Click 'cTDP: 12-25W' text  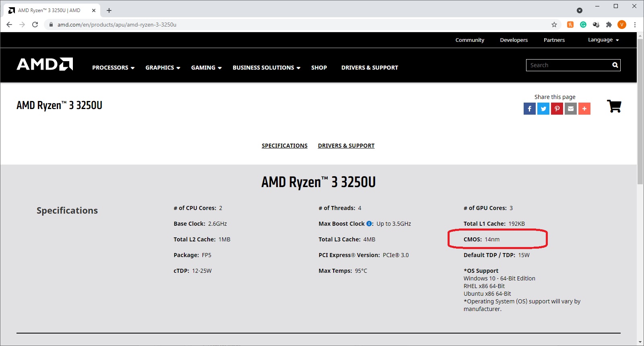pos(193,271)
